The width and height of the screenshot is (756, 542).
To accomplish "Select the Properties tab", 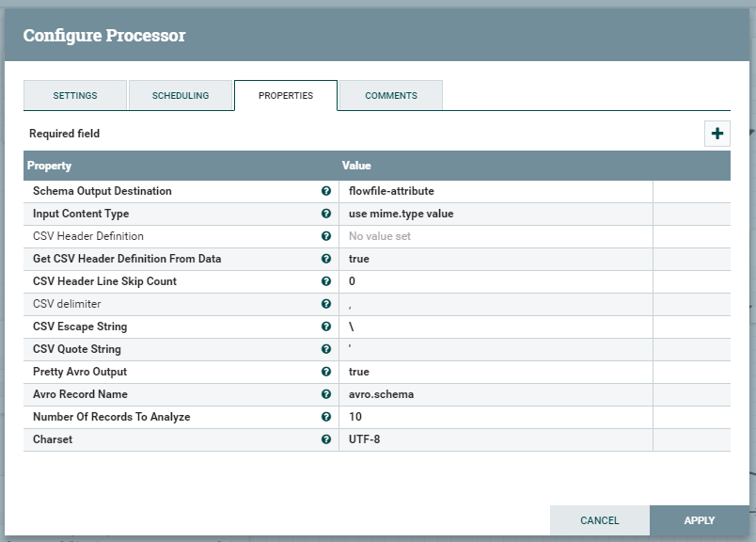I will tap(286, 96).
